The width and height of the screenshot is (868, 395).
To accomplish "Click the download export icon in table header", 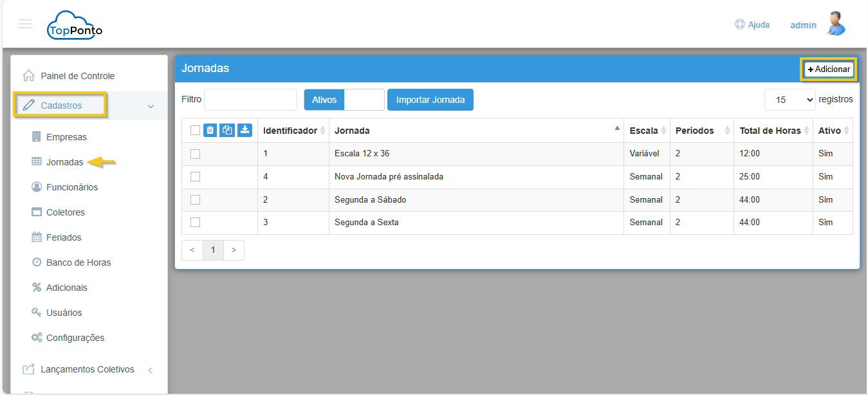I will click(245, 130).
